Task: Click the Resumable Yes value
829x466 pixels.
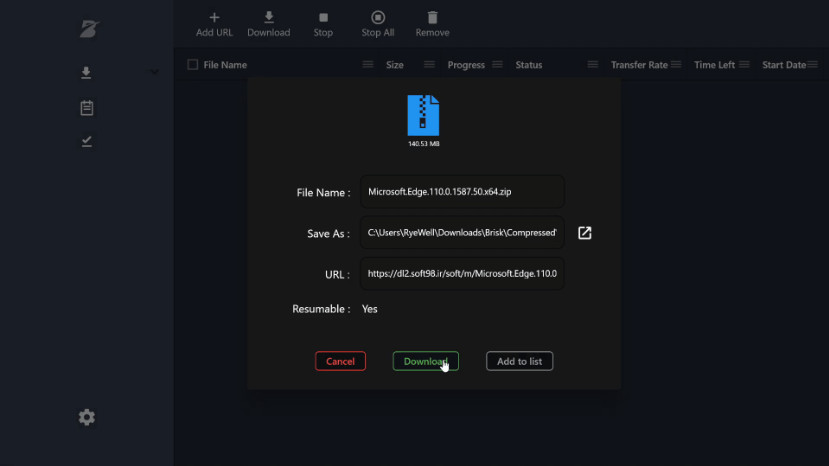Action: 370,309
